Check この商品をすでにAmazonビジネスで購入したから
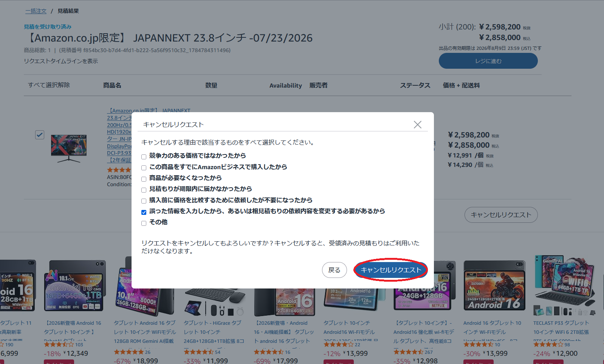Viewport: 604px width, 364px height. click(144, 168)
